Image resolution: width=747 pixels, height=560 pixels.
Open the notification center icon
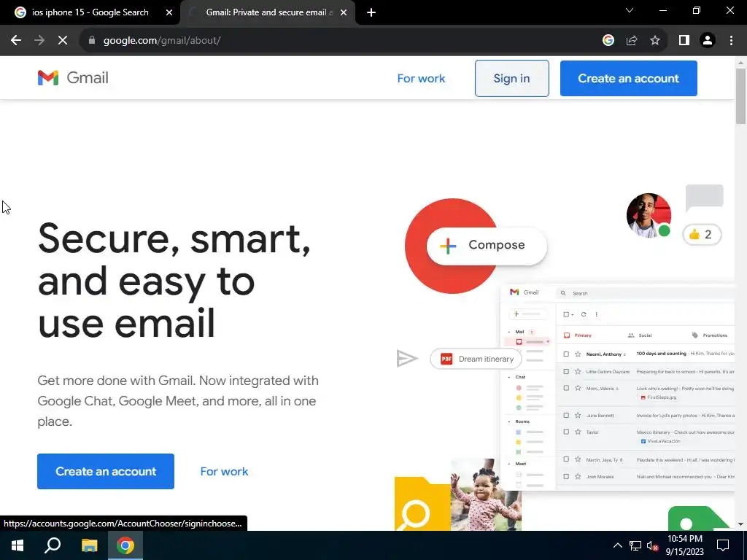coord(723,545)
